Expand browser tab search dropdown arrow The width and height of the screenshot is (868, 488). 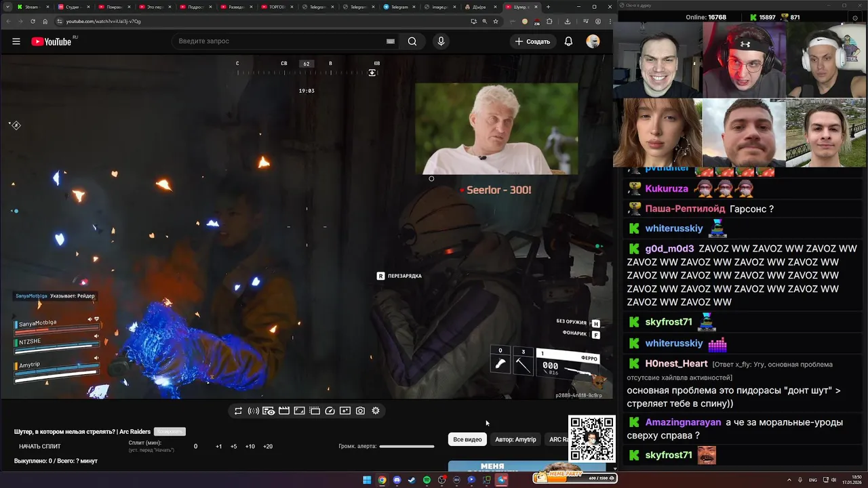click(7, 7)
